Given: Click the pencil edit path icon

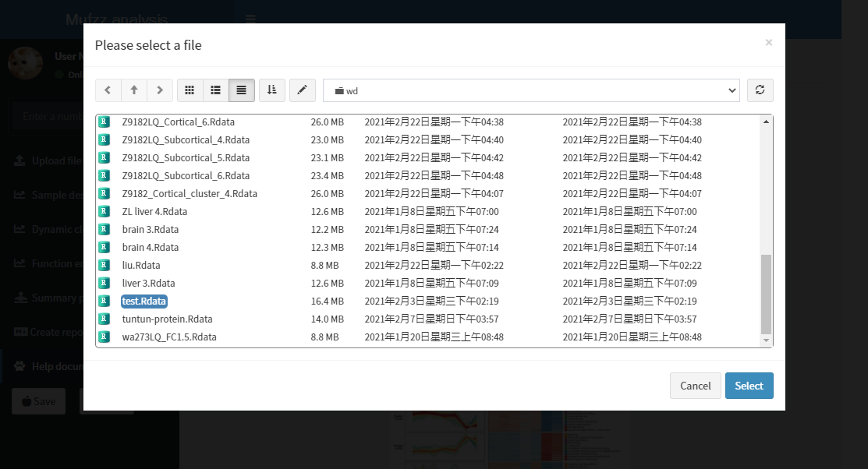Looking at the screenshot, I should 303,90.
